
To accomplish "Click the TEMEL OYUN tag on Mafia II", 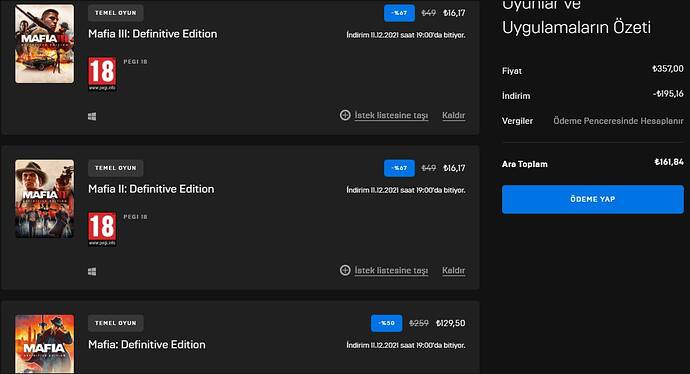I will pos(116,168).
